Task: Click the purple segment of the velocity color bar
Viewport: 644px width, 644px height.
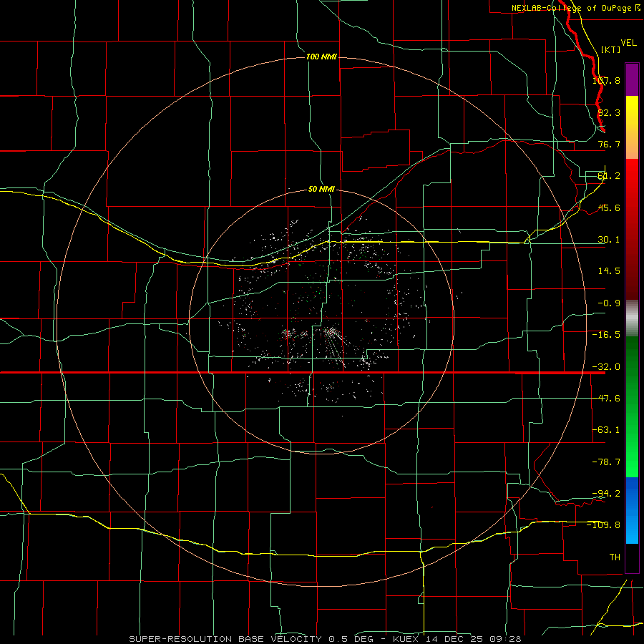Action: [632, 79]
